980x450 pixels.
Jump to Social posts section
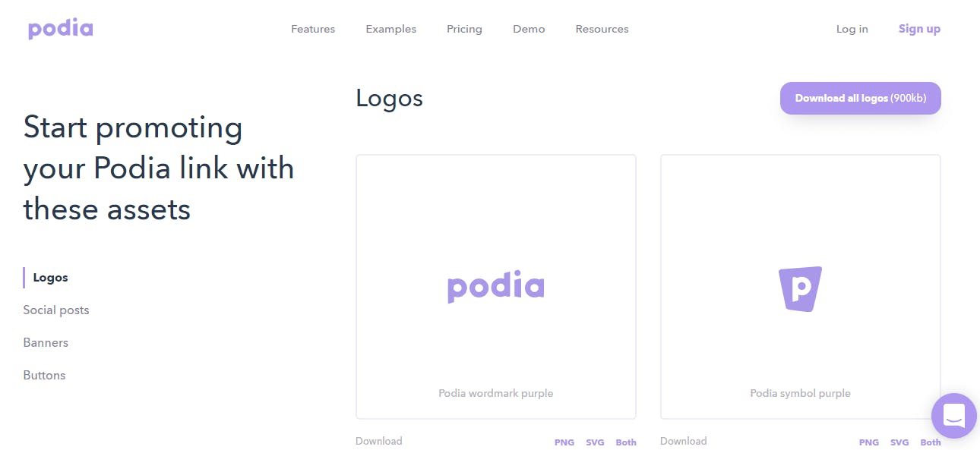[56, 310]
